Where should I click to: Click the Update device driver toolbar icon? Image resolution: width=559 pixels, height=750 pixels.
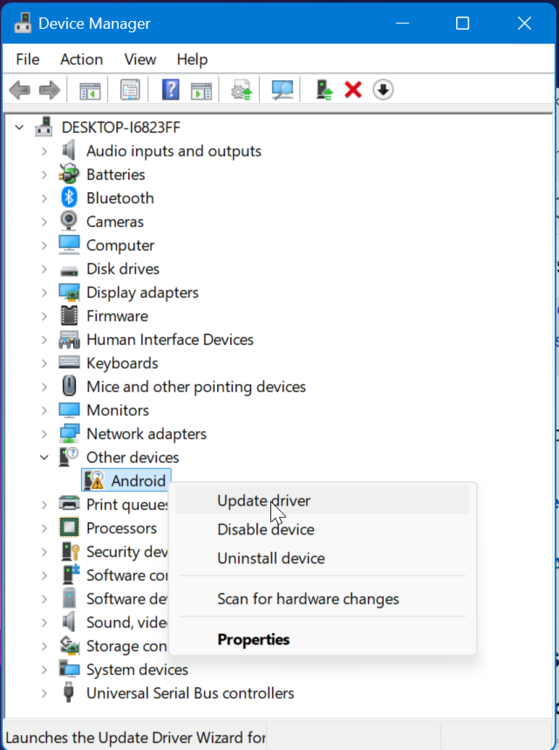point(241,89)
